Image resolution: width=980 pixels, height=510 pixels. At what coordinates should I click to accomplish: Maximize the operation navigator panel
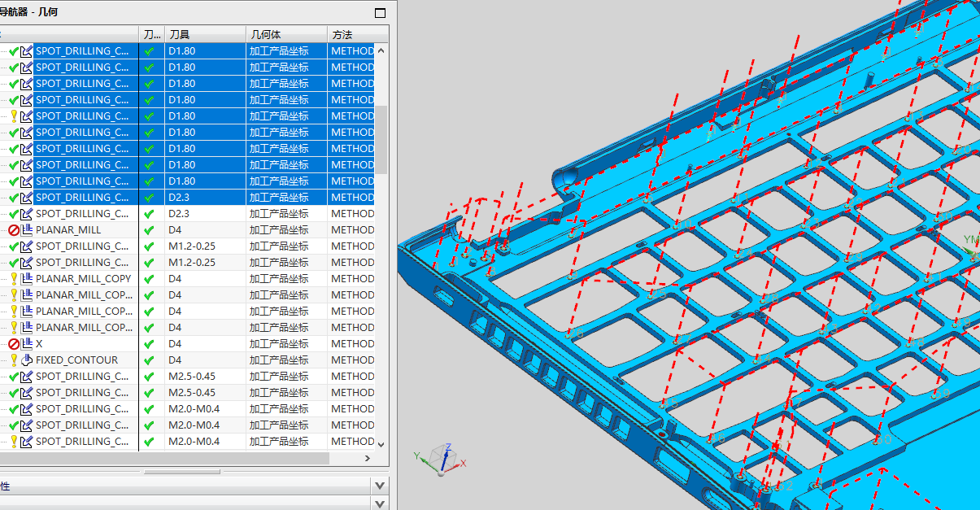380,13
